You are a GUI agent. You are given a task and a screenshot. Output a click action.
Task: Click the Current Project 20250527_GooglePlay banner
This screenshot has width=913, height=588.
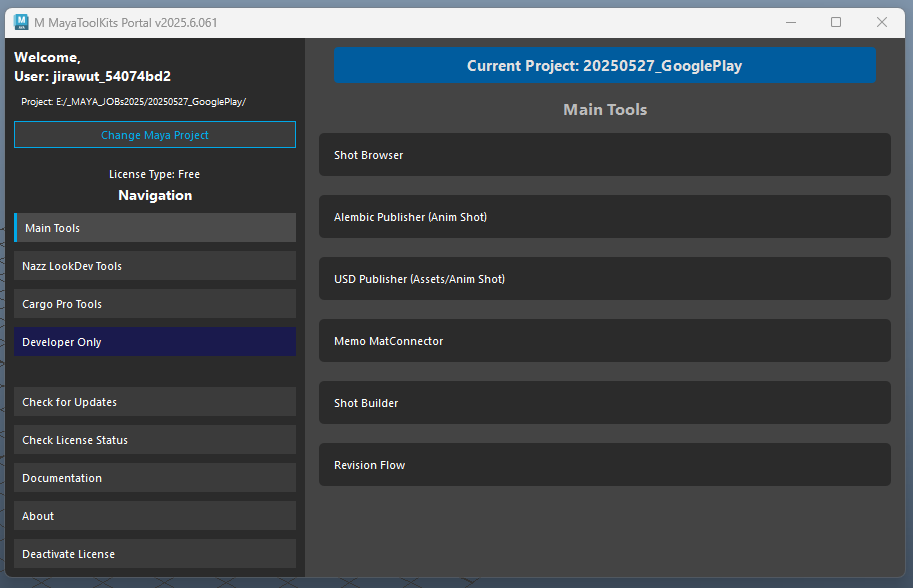click(604, 65)
